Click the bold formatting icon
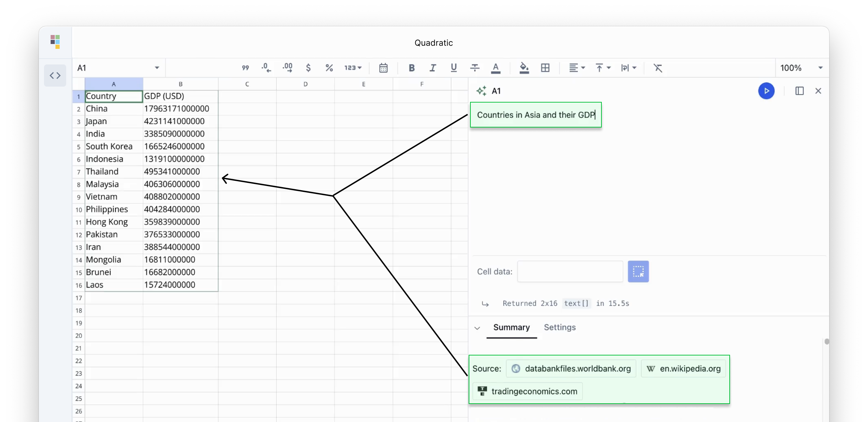The height and width of the screenshot is (422, 868). click(x=411, y=68)
